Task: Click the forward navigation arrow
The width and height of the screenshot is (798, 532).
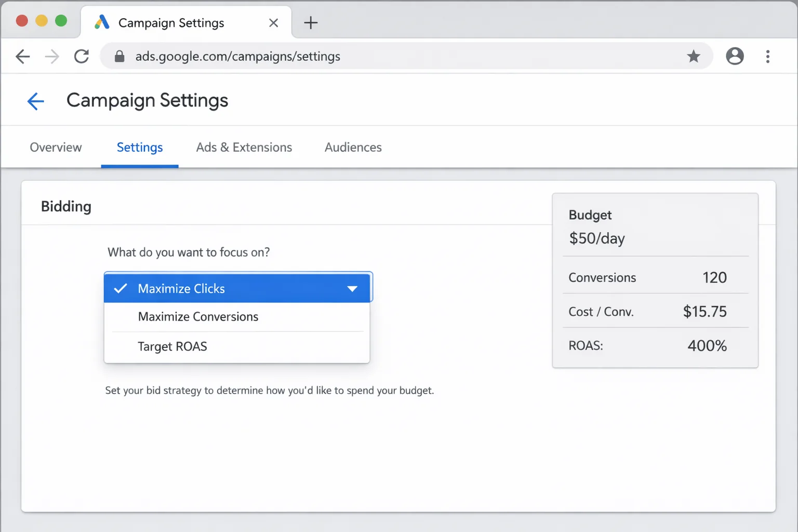Action: point(52,56)
